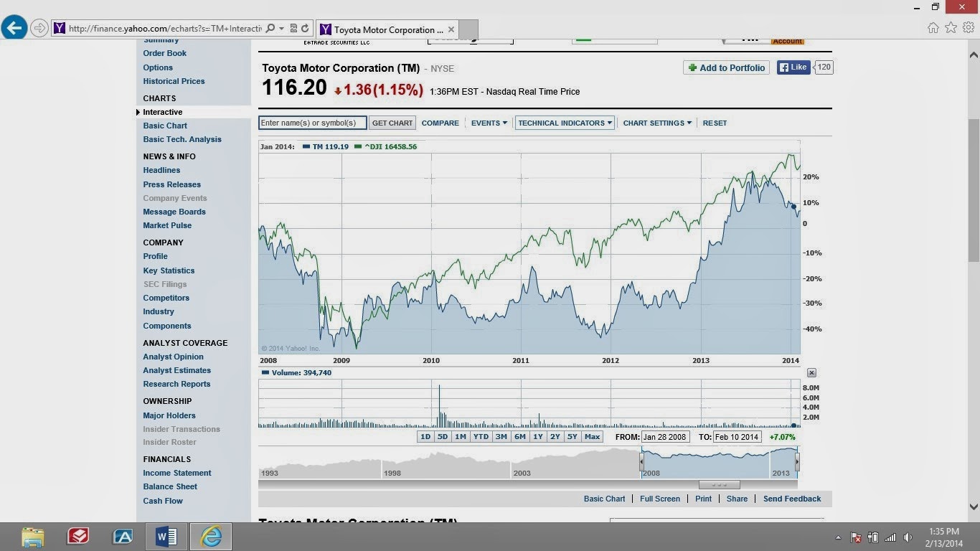Show hidden tray icons arrow
This screenshot has width=980, height=551.
coord(838,537)
